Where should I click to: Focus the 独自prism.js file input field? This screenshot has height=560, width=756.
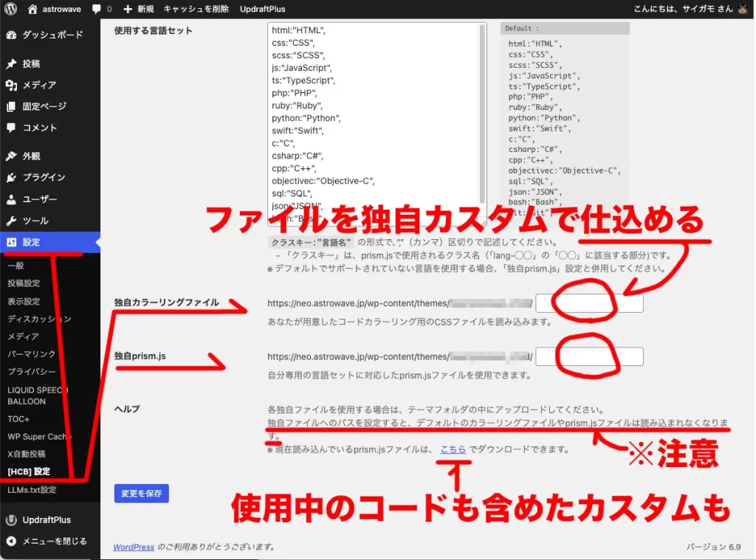tap(589, 356)
